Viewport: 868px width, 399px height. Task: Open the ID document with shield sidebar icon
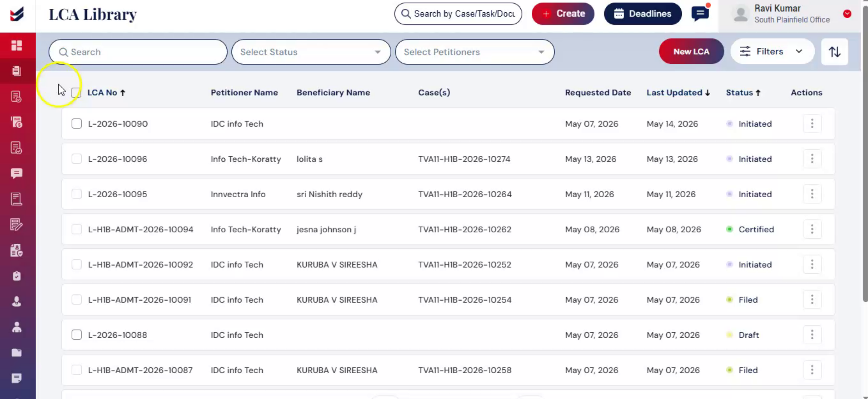[x=17, y=251]
